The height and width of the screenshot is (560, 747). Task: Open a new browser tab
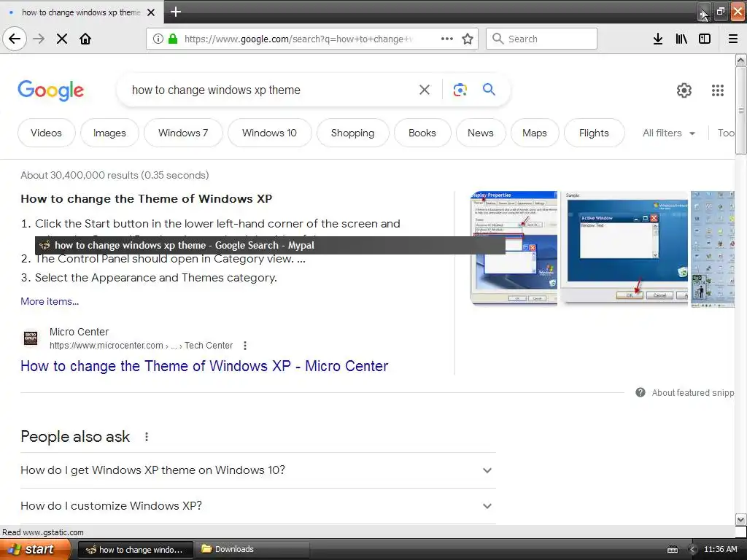point(175,12)
